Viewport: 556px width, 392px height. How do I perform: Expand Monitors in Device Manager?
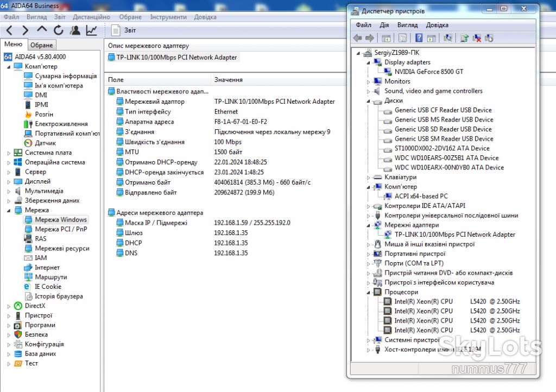click(x=369, y=82)
